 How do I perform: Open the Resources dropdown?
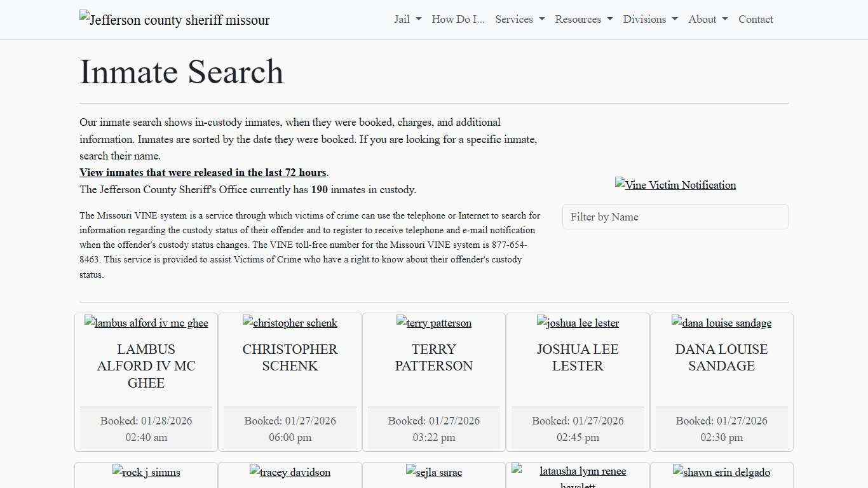point(583,19)
